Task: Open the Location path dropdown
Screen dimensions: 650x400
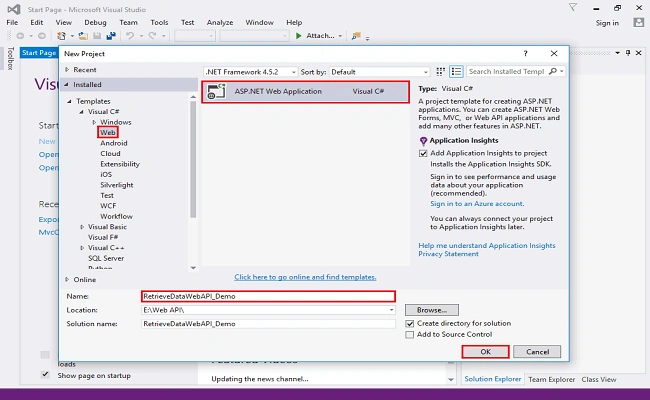Action: coord(391,310)
